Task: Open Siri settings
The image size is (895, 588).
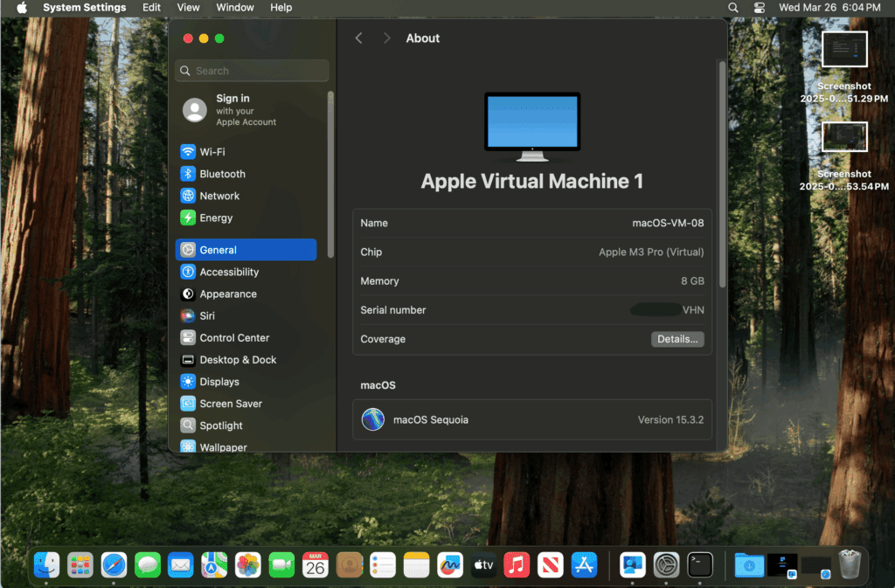Action: click(210, 315)
